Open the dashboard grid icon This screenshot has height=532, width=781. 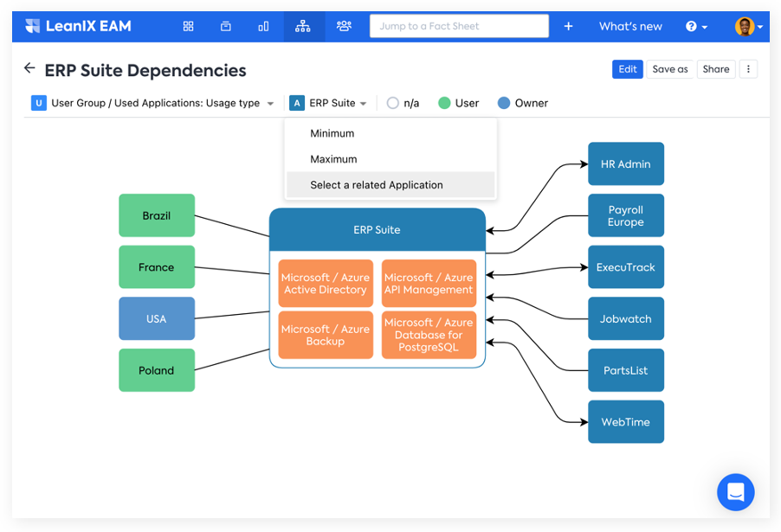tap(188, 26)
